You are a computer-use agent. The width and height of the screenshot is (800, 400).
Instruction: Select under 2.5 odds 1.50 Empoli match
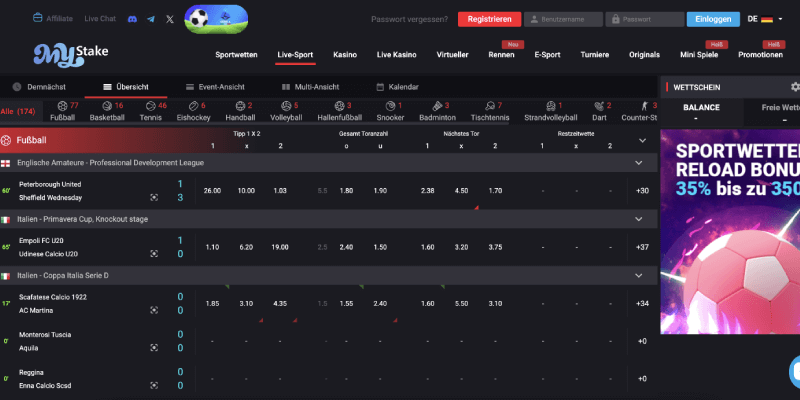[380, 247]
